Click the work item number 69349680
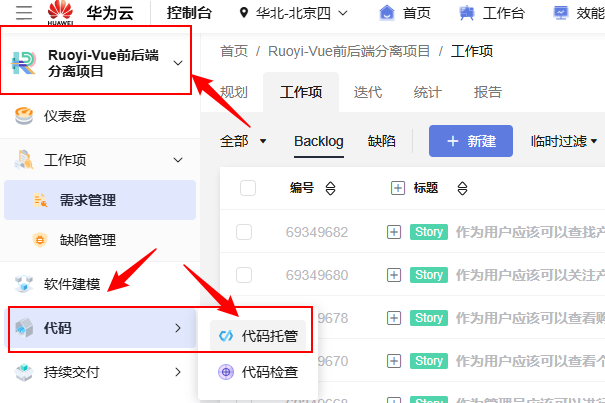This screenshot has height=403, width=605. coord(317,275)
